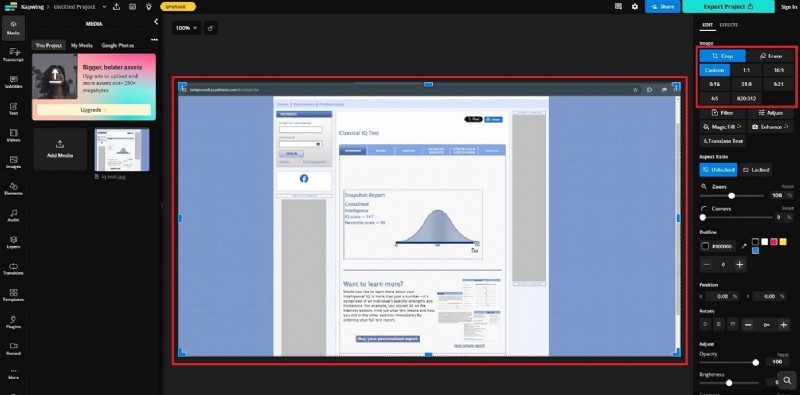Open the Templates sidebar tool
Viewport: 800px width, 395px height.
tap(13, 295)
